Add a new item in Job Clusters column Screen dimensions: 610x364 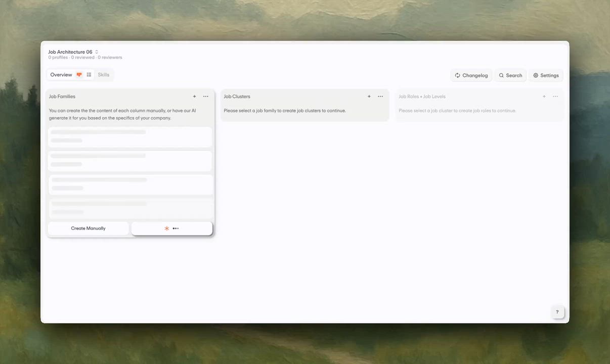point(369,97)
